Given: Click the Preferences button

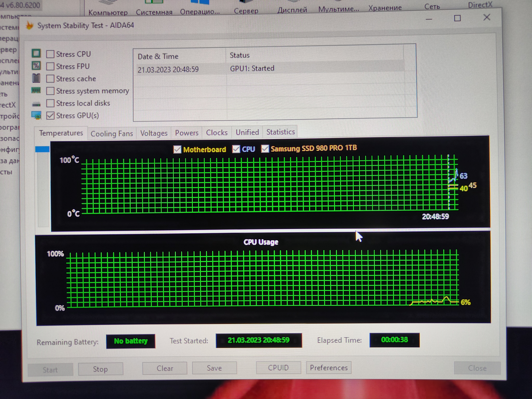Looking at the screenshot, I should [x=328, y=367].
